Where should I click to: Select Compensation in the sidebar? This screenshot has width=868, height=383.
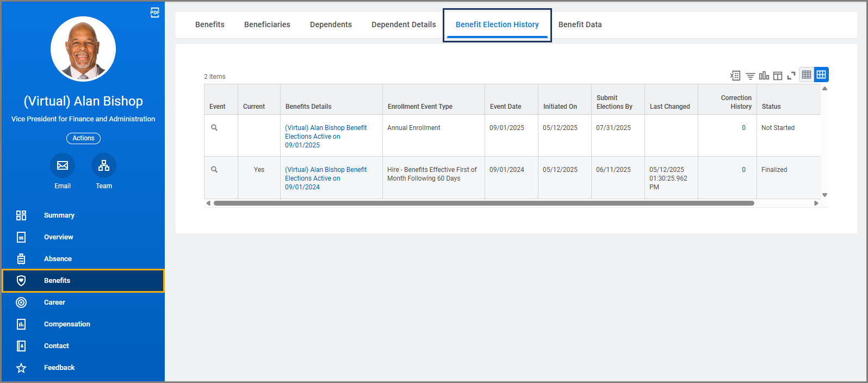tap(67, 324)
